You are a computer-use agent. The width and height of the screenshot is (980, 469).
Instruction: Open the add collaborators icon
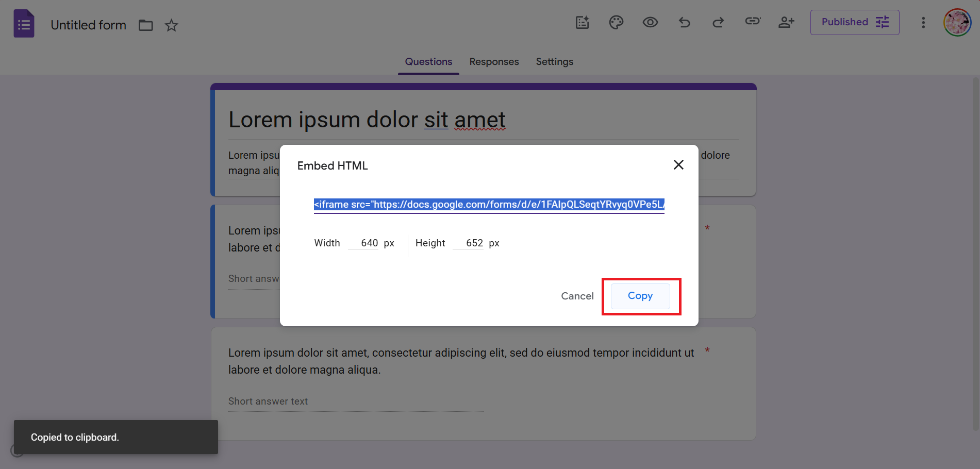point(786,22)
